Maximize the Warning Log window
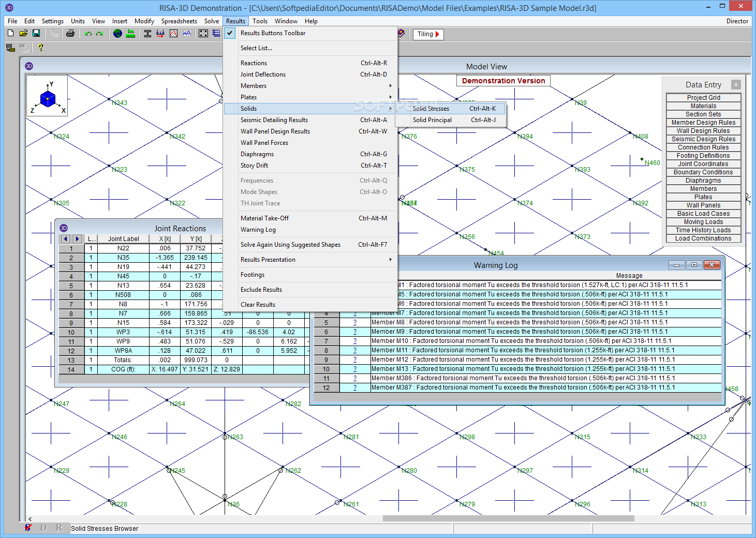 click(x=694, y=265)
